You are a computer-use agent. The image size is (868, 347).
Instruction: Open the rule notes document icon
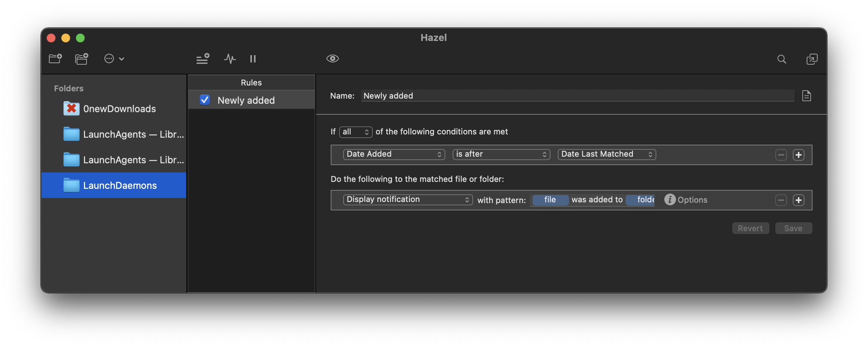coord(806,96)
